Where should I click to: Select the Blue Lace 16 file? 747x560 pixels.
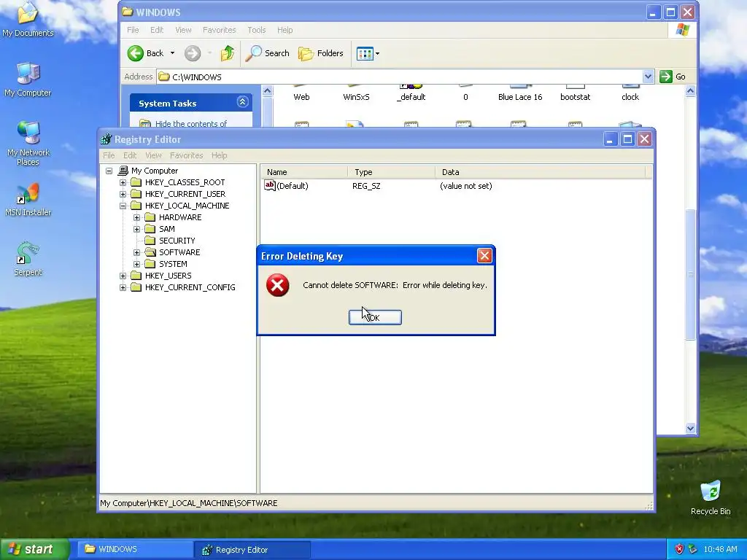(520, 97)
